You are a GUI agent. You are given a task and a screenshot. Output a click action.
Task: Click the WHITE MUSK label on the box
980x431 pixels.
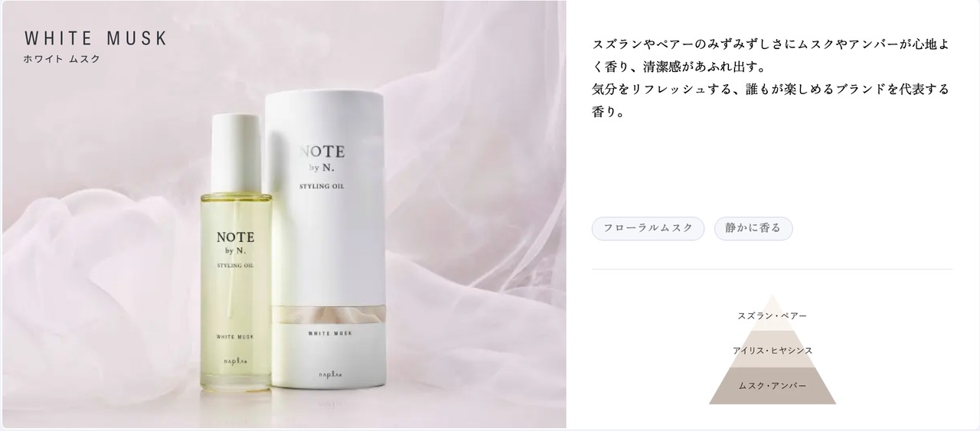[x=331, y=333]
